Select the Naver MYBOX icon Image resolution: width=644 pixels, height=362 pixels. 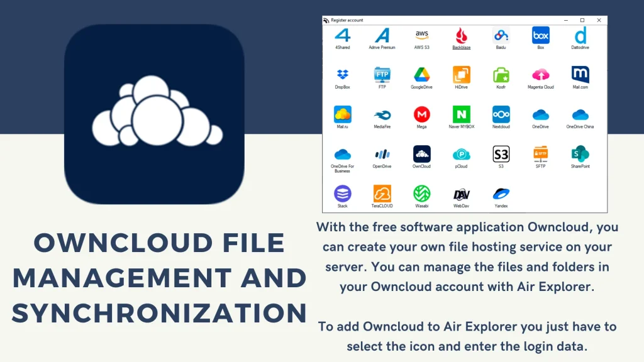(x=461, y=114)
